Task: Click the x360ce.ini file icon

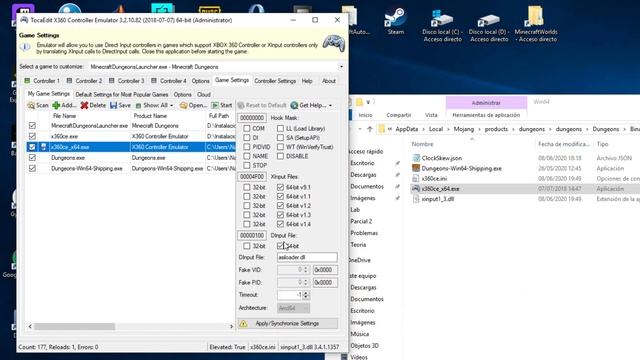Action: (416, 178)
